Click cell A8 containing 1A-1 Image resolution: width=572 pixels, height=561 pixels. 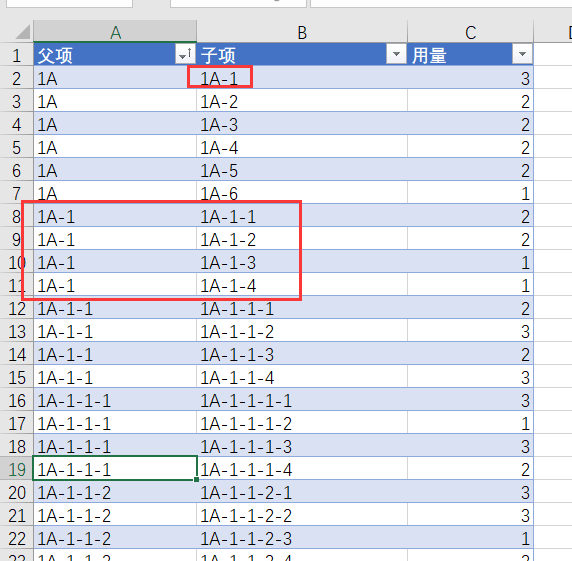click(x=115, y=216)
